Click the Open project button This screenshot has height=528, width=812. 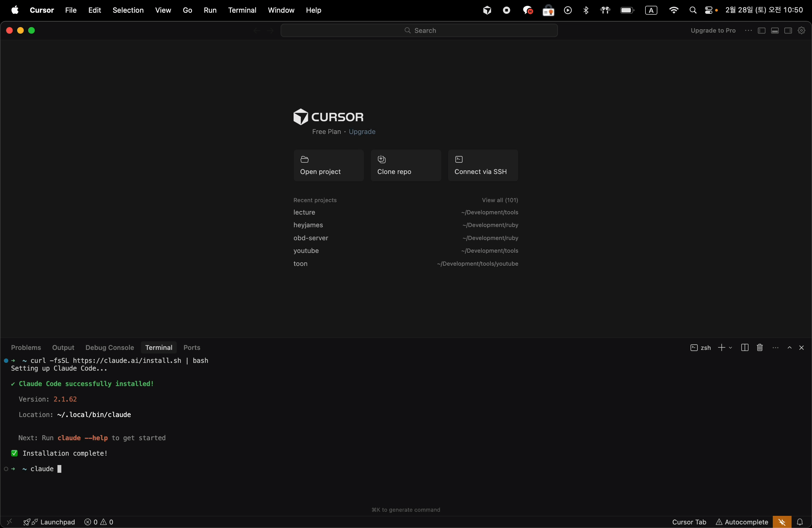click(329, 165)
